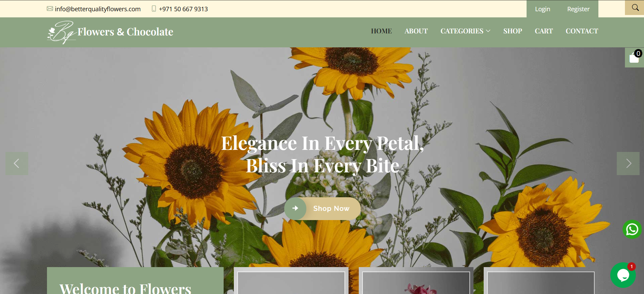
Task: Start a chat via the WhatsApp icon
Action: click(x=632, y=229)
